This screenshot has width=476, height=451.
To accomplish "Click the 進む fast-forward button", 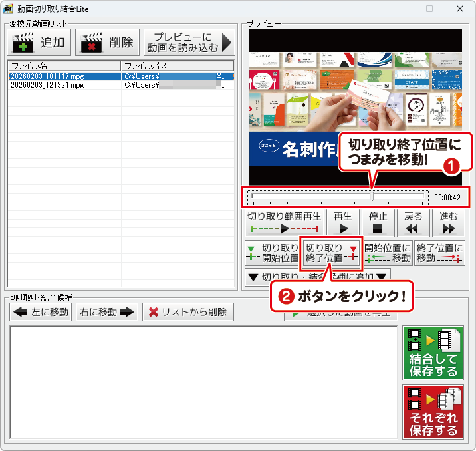I will pos(449,223).
